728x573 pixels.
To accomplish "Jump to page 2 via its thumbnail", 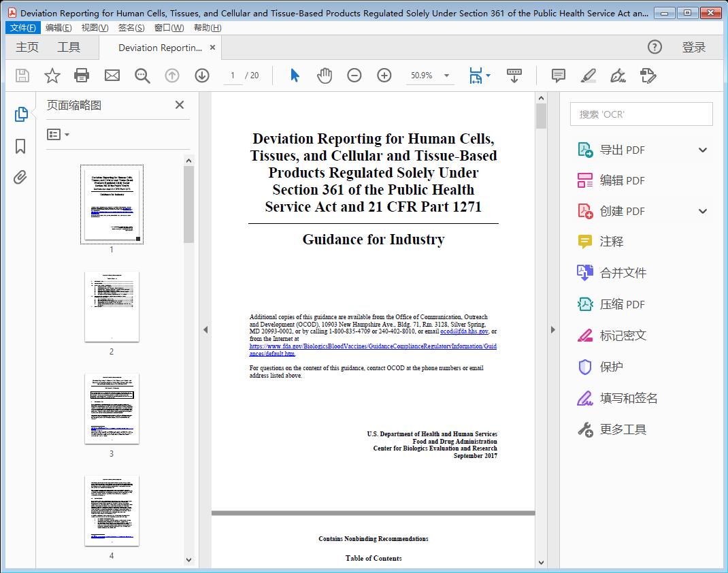I will (x=112, y=307).
